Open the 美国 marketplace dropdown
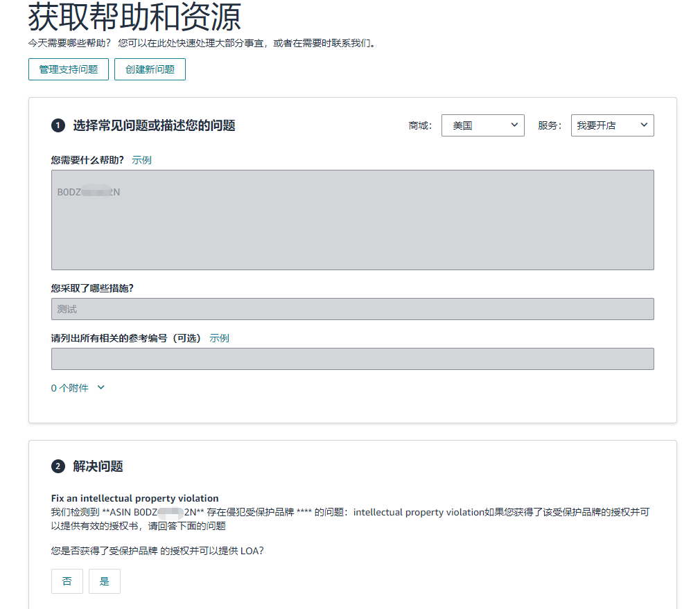700x609 pixels. click(482, 125)
